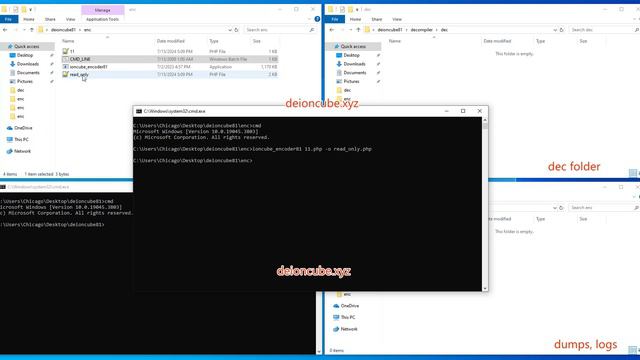Sort by the Size column in the enc window
The image size is (640, 360).
257,41
